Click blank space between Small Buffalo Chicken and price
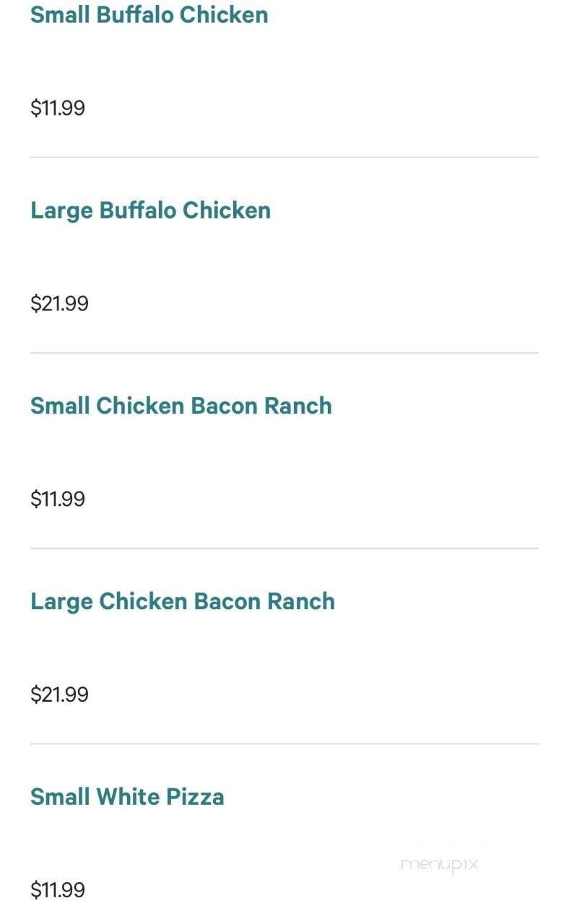Image resolution: width=569 pixels, height=924 pixels. 284,62
